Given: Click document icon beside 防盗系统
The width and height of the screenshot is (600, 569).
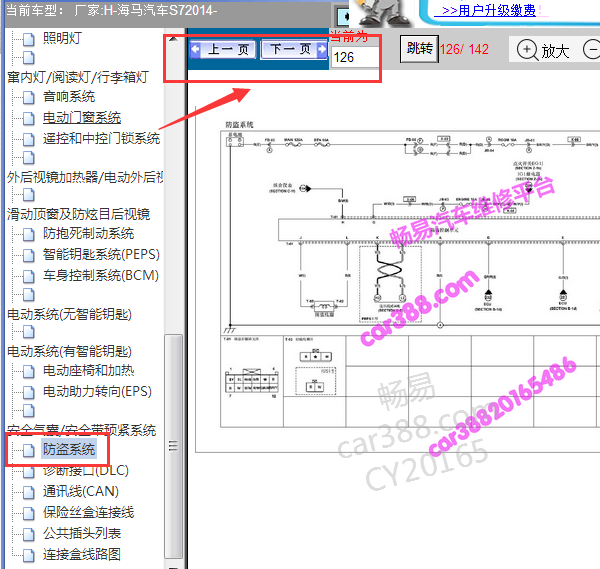Looking at the screenshot, I should [x=28, y=450].
